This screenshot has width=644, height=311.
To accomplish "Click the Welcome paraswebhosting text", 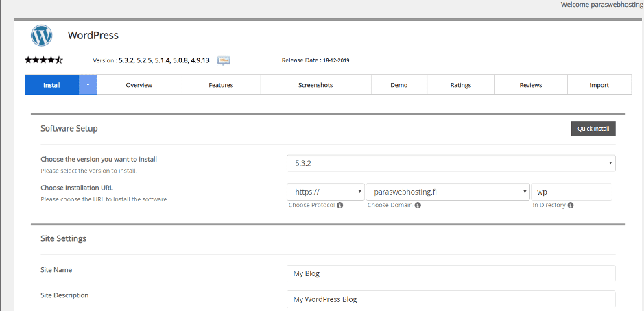I will pyautogui.click(x=602, y=5).
